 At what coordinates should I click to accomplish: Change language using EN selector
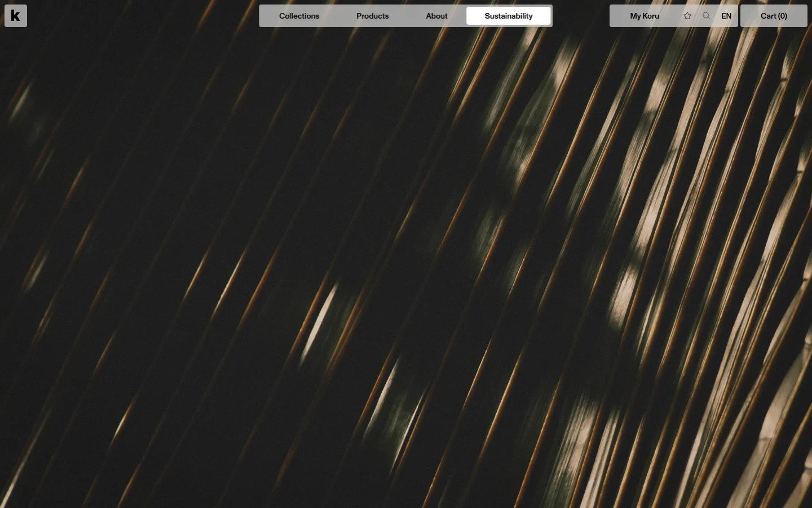[x=726, y=16]
